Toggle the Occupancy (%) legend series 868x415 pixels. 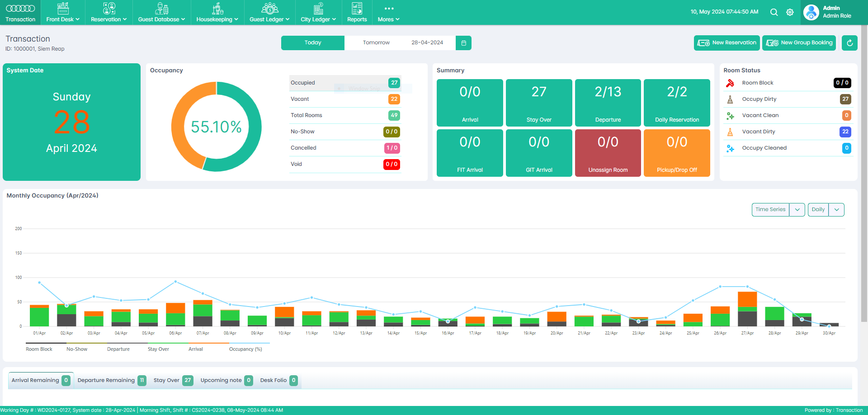click(x=245, y=349)
